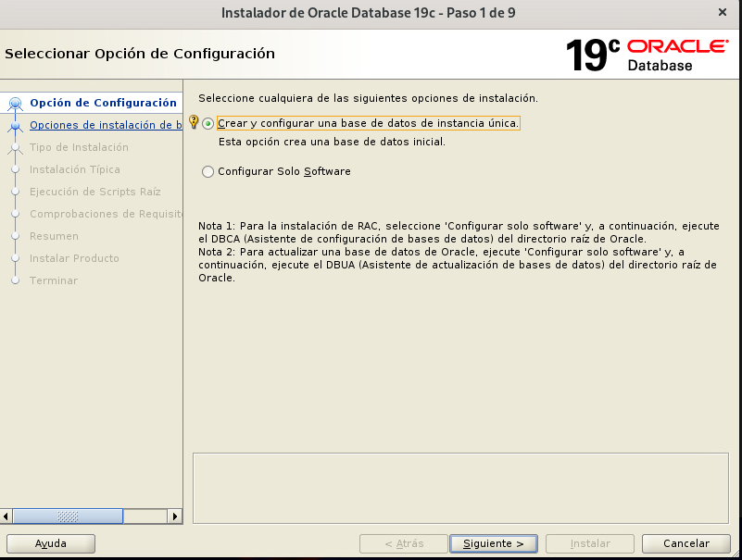Click the Opción de Configuración step bullet icon
Screen dimensions: 742x560
(15, 104)
